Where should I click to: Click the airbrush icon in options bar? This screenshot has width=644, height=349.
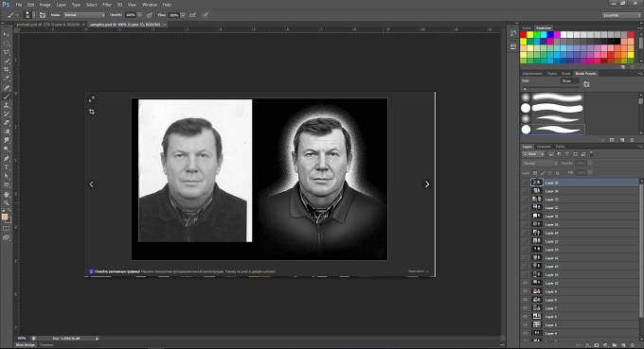point(192,15)
